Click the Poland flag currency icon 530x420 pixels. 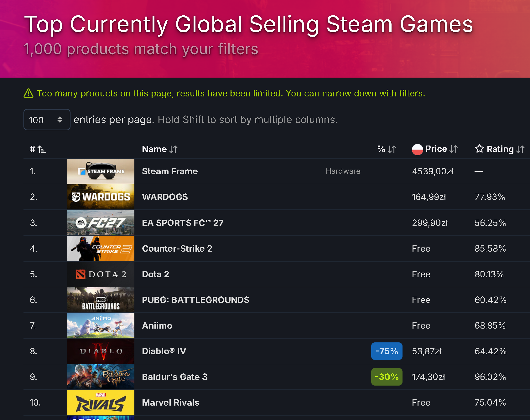coord(417,149)
